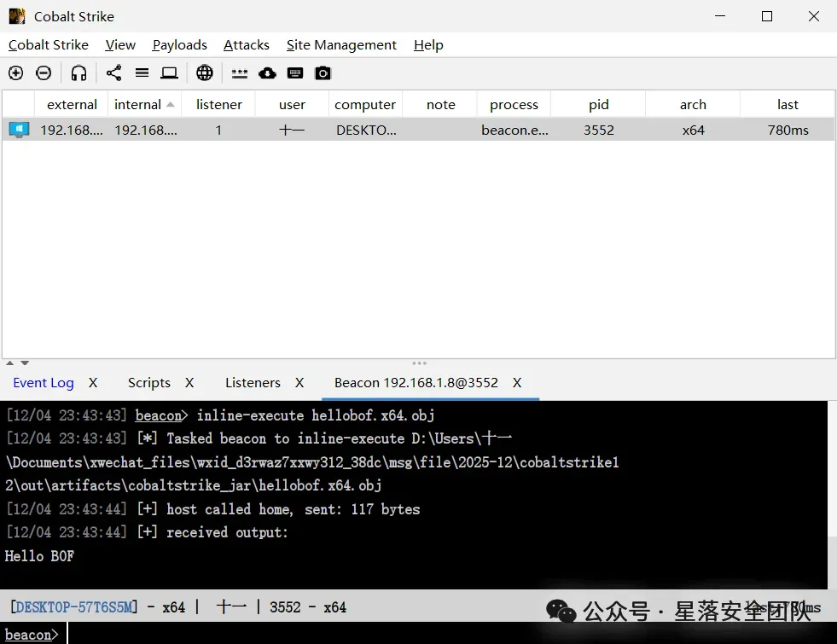Image resolution: width=837 pixels, height=644 pixels.
Task: Expand the top panel with down arrow
Action: [25, 363]
